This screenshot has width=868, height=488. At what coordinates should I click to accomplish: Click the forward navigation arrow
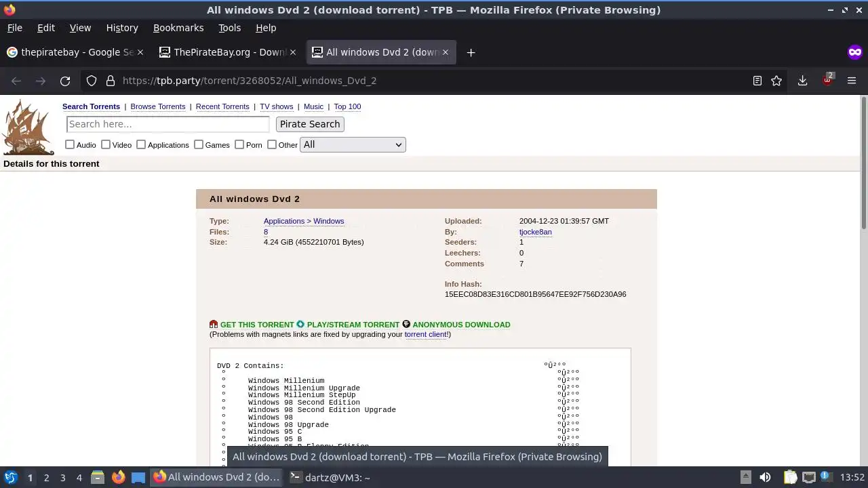[41, 81]
